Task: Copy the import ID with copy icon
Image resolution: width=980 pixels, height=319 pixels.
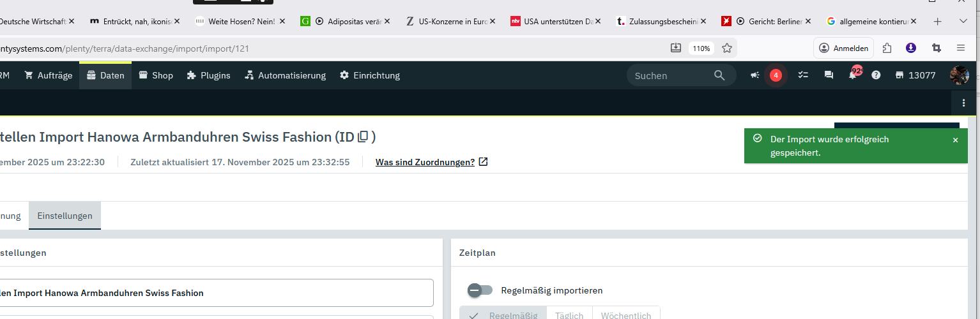Action: (x=363, y=137)
